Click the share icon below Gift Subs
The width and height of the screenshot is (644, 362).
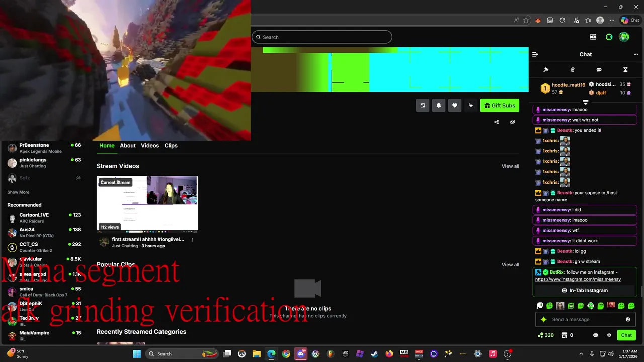point(496,122)
